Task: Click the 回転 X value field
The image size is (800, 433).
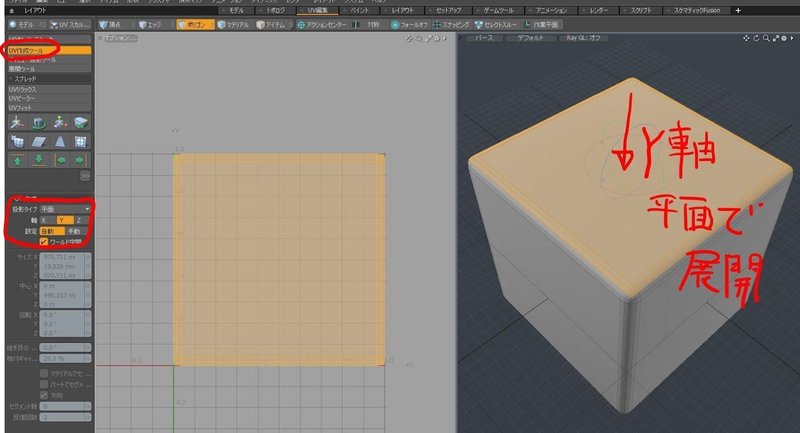Action: 65,315
